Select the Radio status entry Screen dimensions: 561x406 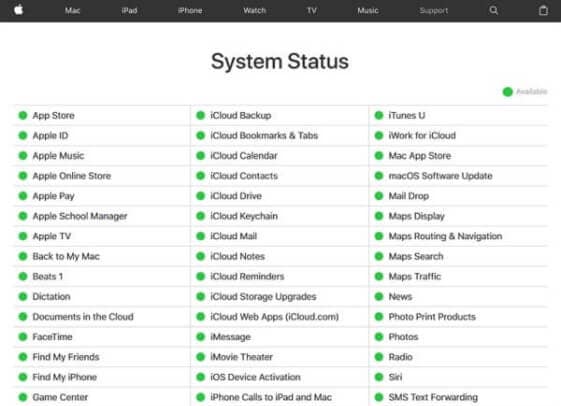(x=401, y=357)
